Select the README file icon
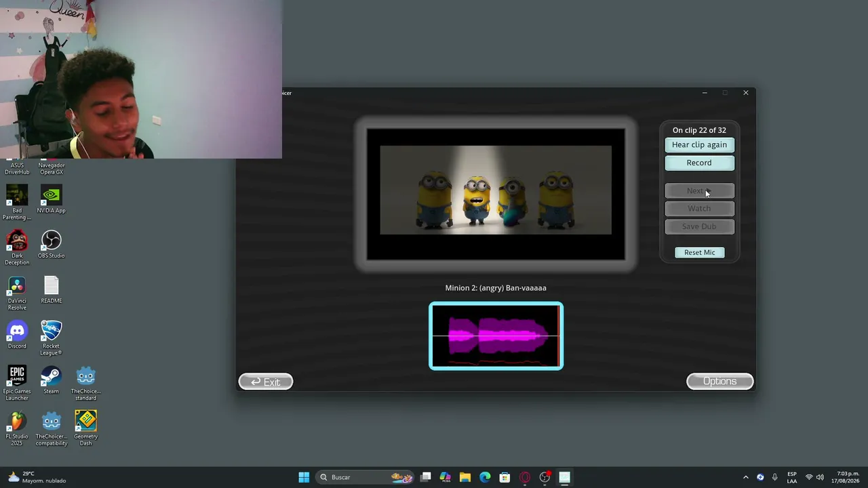The image size is (868, 488). [52, 289]
